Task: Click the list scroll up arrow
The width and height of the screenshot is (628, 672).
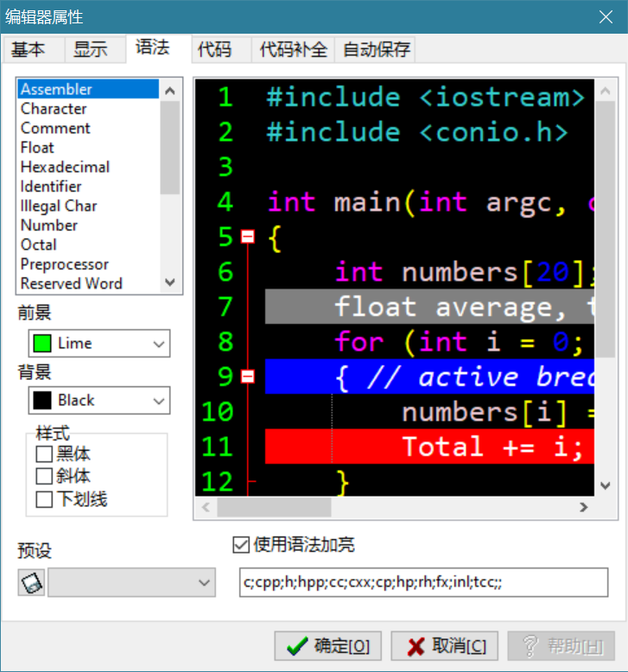Action: (169, 89)
